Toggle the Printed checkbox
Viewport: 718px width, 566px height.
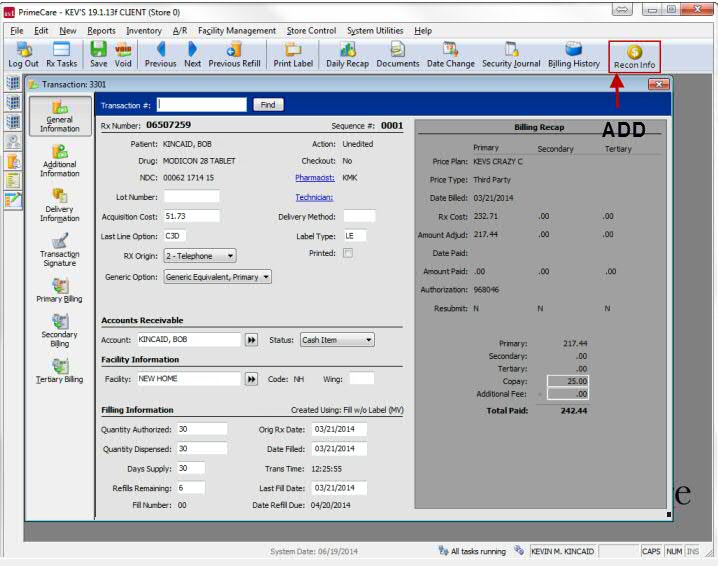click(348, 253)
